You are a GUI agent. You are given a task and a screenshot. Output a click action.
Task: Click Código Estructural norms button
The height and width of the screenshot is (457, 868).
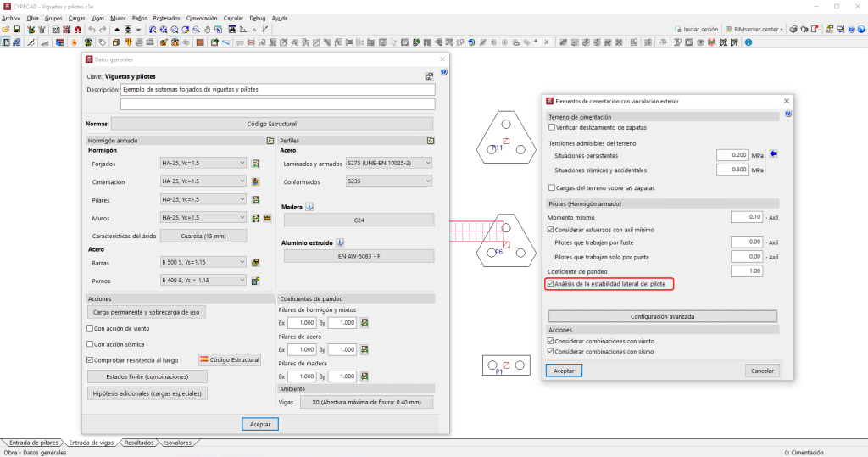(272, 124)
